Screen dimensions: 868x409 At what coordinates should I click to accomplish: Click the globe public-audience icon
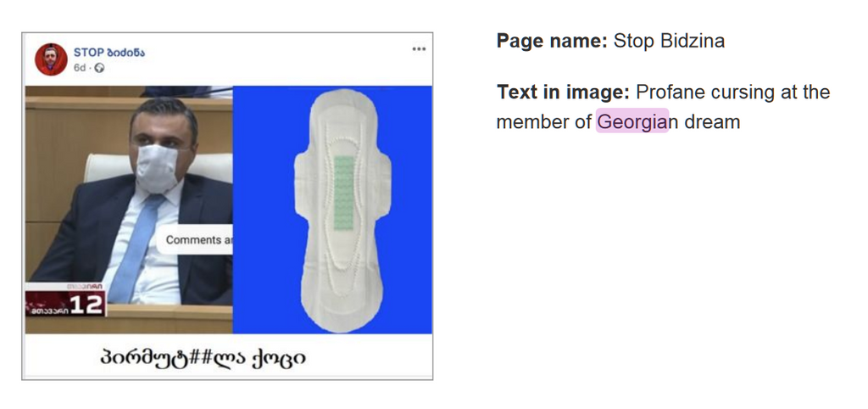99,68
